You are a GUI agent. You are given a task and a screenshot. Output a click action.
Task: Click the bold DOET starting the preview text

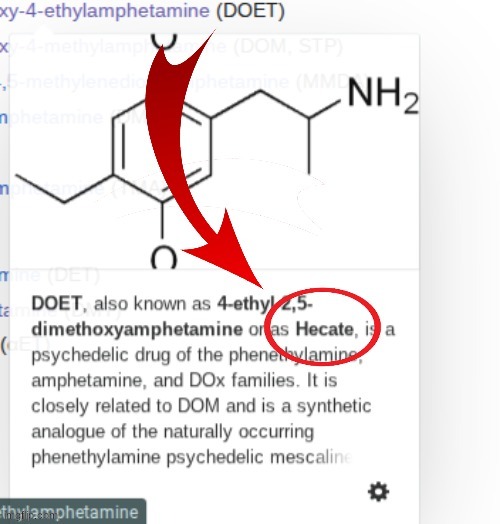pos(56,303)
